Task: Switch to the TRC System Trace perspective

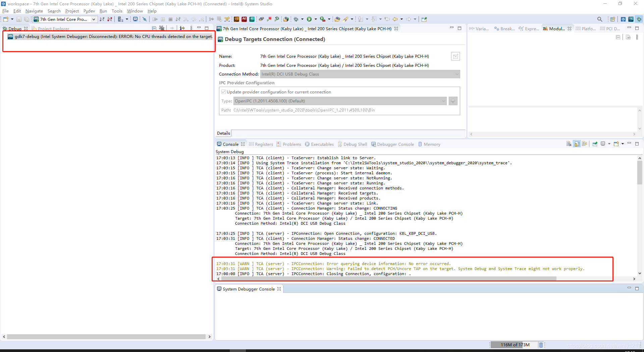Action: (631, 19)
